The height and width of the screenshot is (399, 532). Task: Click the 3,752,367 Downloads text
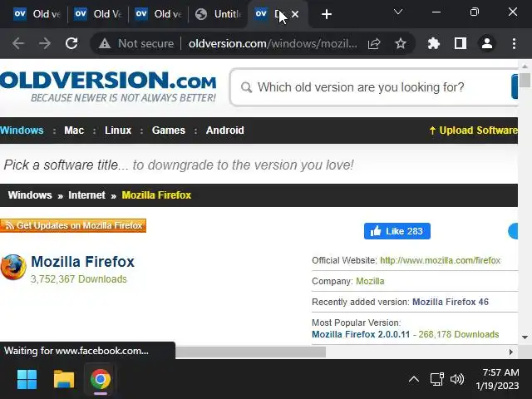tap(79, 279)
